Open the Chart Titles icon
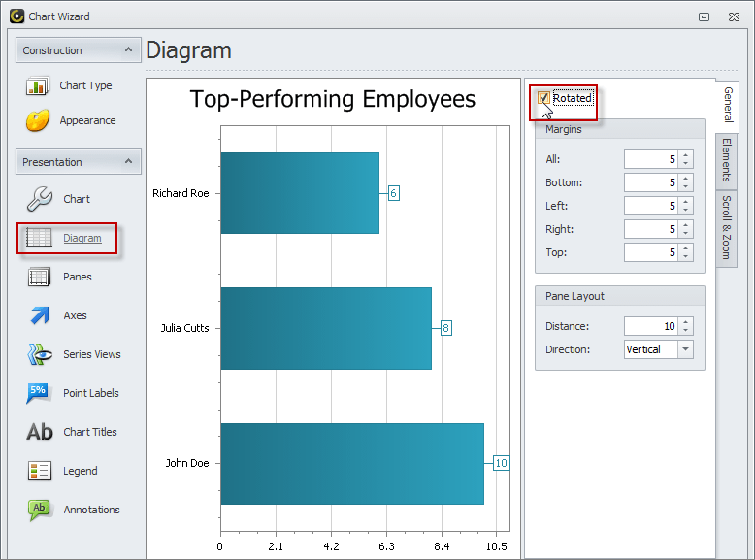The width and height of the screenshot is (755, 560). pos(39,432)
